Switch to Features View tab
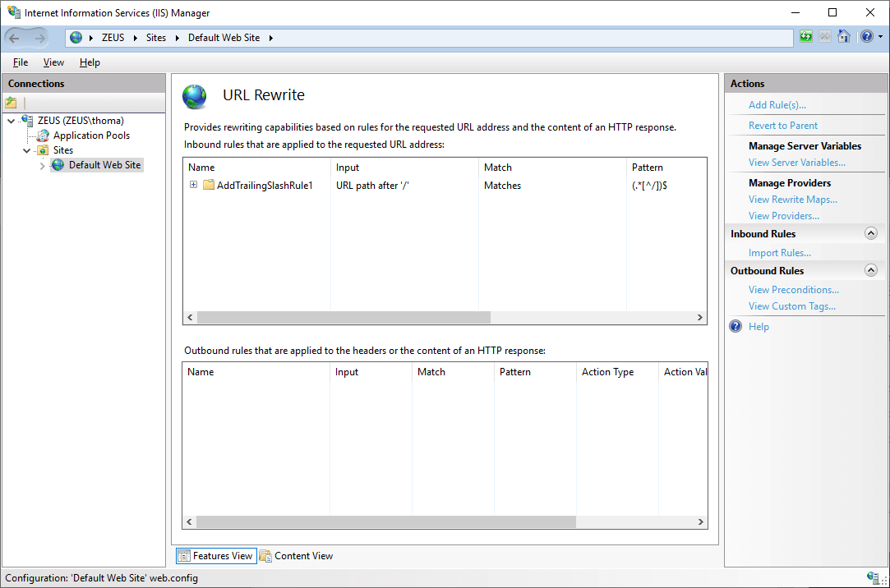The image size is (890, 588). [x=216, y=556]
